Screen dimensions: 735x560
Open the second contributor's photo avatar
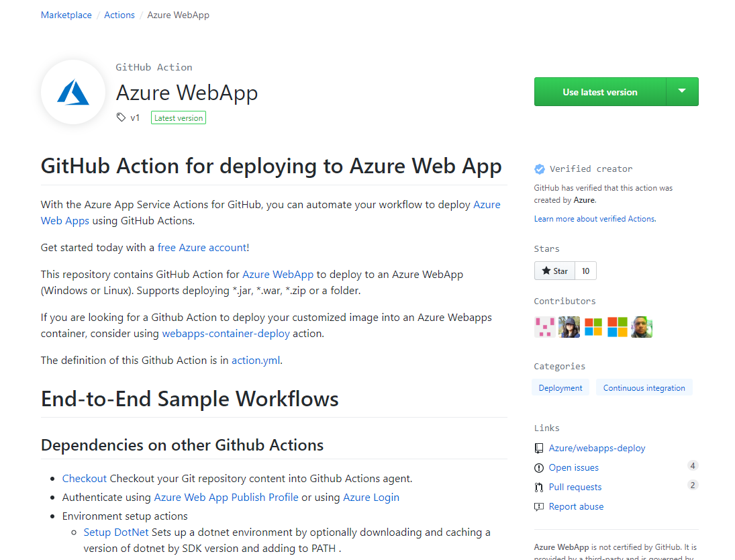click(x=569, y=327)
